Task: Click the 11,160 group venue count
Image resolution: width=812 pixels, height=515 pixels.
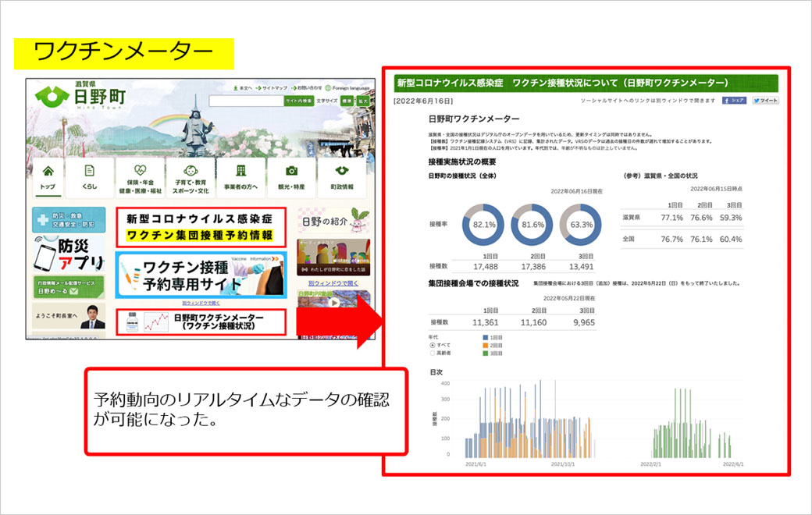Action: pyautogui.click(x=533, y=322)
